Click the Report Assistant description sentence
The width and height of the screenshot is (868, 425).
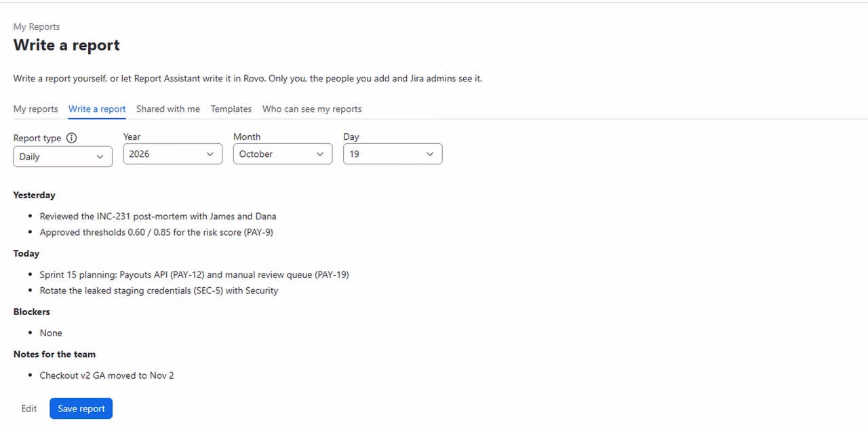click(248, 79)
